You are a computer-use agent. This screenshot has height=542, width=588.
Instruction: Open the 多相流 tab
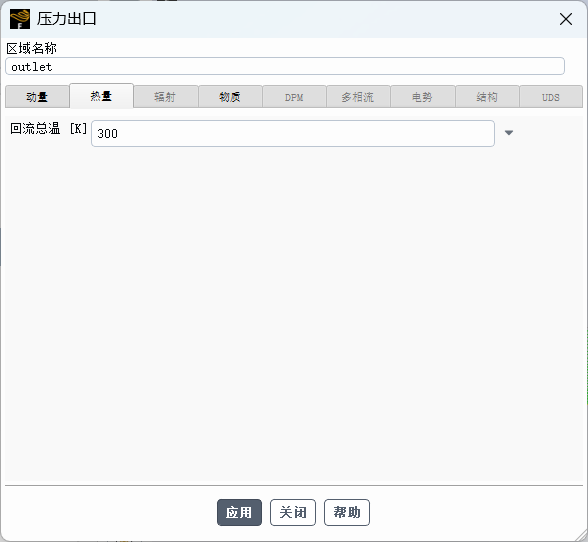(x=358, y=97)
